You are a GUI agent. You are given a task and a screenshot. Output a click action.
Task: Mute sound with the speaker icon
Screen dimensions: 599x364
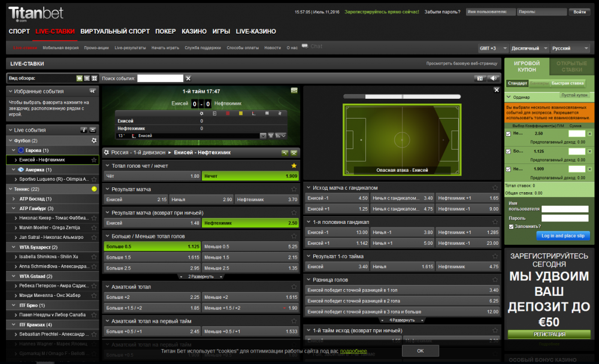tap(494, 78)
